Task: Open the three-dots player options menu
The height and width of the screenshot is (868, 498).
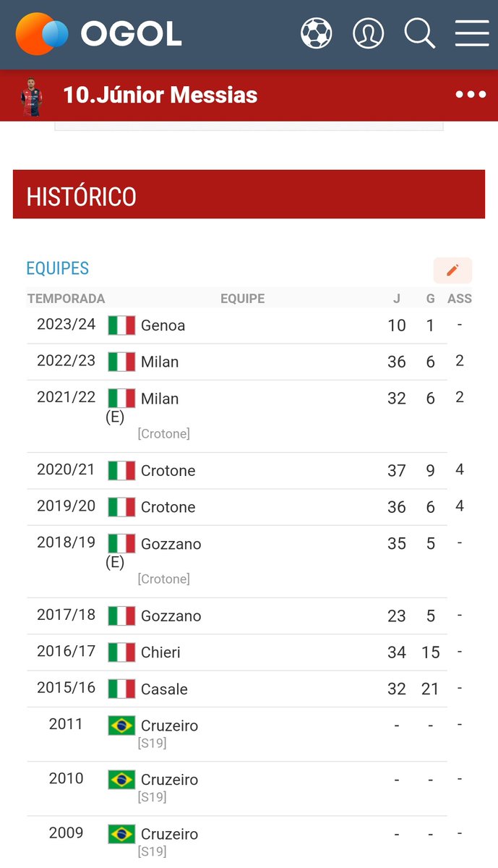Action: 471,95
